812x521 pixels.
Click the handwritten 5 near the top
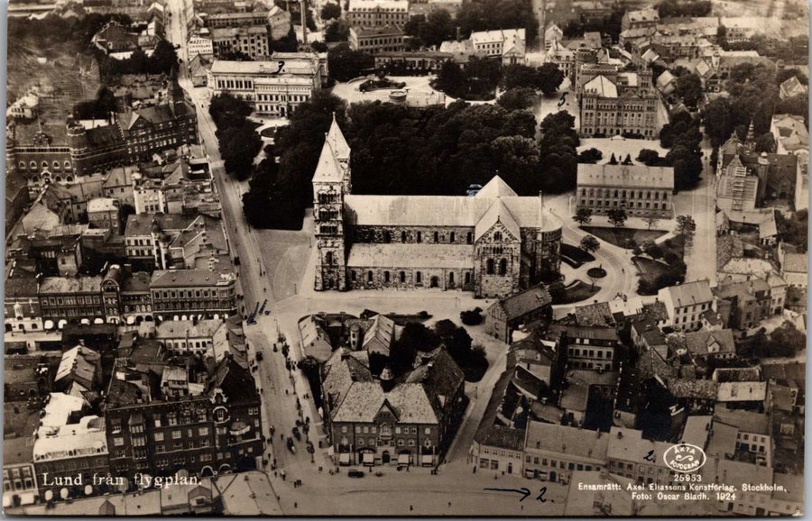tap(563, 98)
